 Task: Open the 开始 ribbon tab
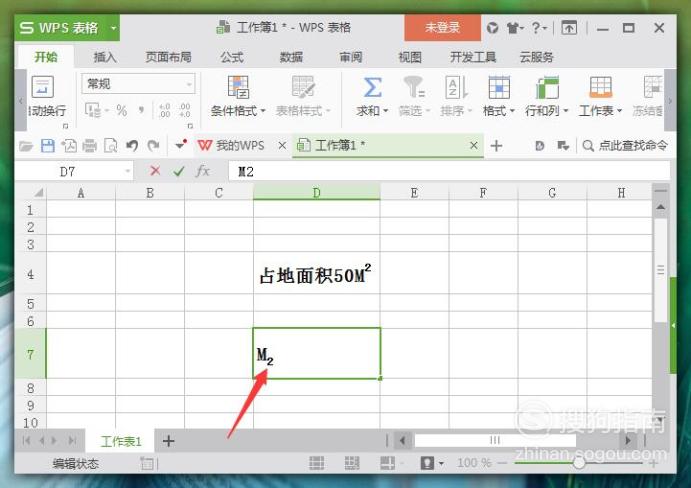(x=46, y=57)
